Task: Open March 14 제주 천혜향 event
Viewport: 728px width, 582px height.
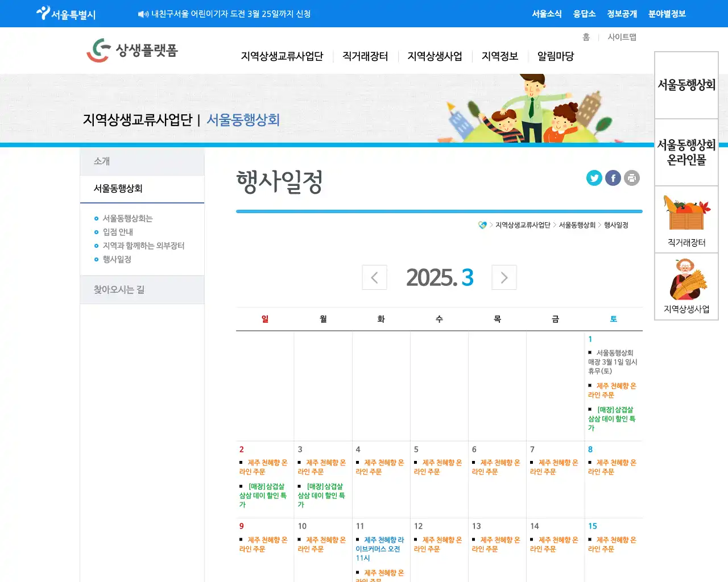Action: (x=554, y=544)
